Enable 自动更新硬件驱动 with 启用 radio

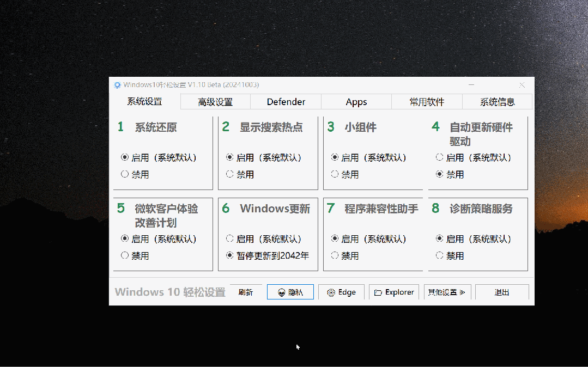tap(474, 157)
